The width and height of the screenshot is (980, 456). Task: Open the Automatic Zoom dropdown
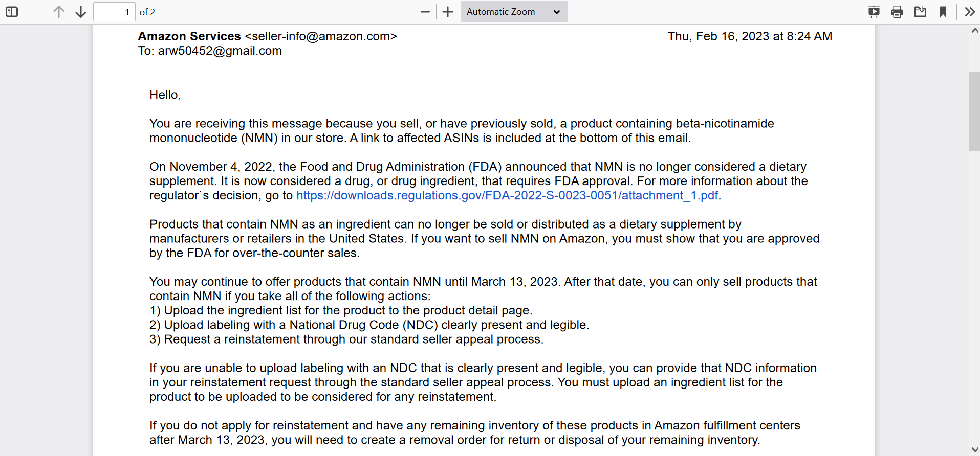pyautogui.click(x=514, y=12)
